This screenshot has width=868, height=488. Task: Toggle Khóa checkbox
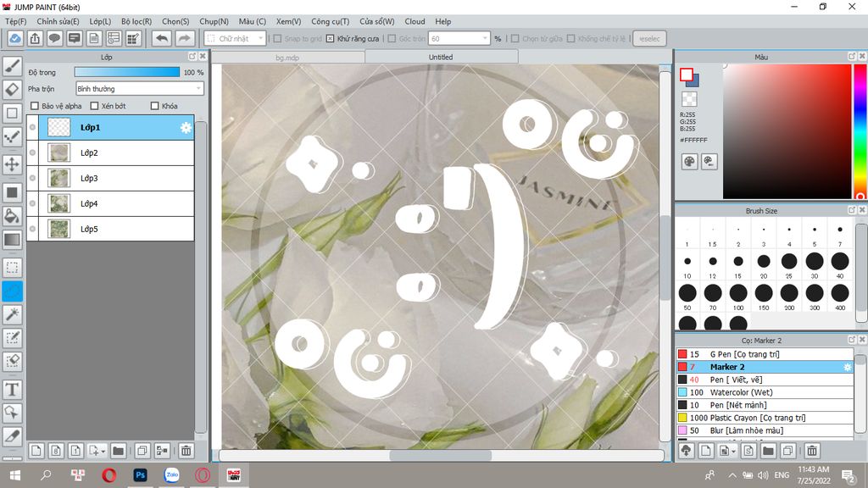(x=155, y=106)
